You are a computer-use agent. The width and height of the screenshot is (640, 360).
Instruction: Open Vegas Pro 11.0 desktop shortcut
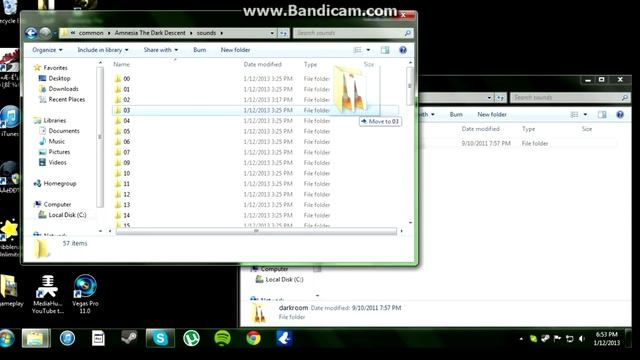click(85, 294)
